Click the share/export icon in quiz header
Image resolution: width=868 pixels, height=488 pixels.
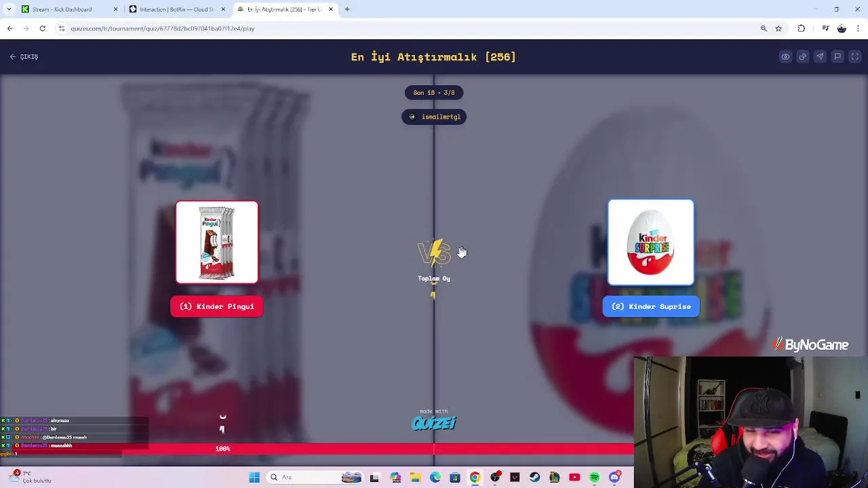pos(803,57)
